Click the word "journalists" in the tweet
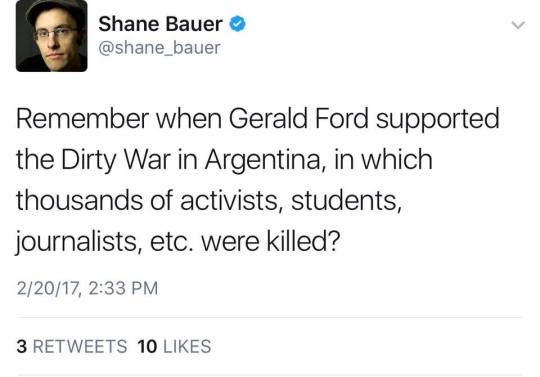 click(76, 242)
